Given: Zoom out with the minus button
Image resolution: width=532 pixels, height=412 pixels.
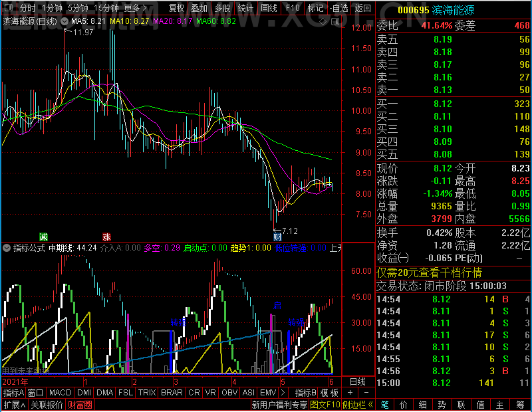Looking at the screenshot, I should [366, 393].
